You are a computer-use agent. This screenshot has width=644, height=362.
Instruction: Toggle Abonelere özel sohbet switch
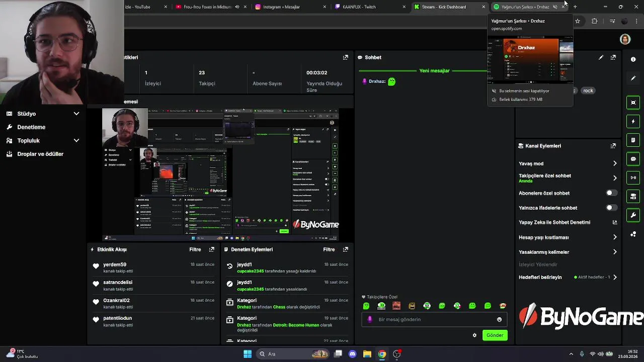[x=611, y=193]
